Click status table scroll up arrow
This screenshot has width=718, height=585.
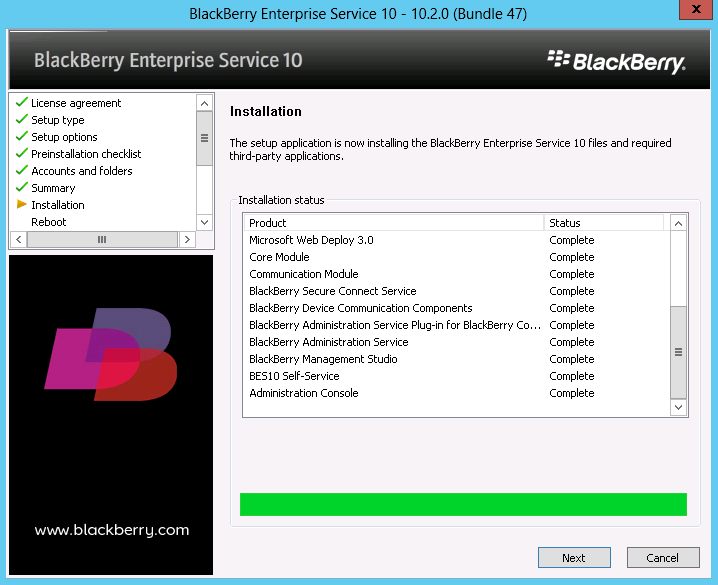tap(678, 223)
